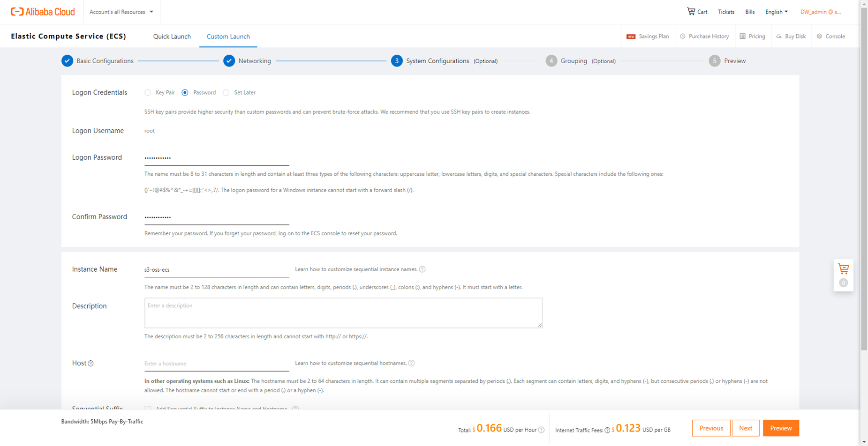
Task: Open Buy Disk link
Action: click(x=795, y=37)
